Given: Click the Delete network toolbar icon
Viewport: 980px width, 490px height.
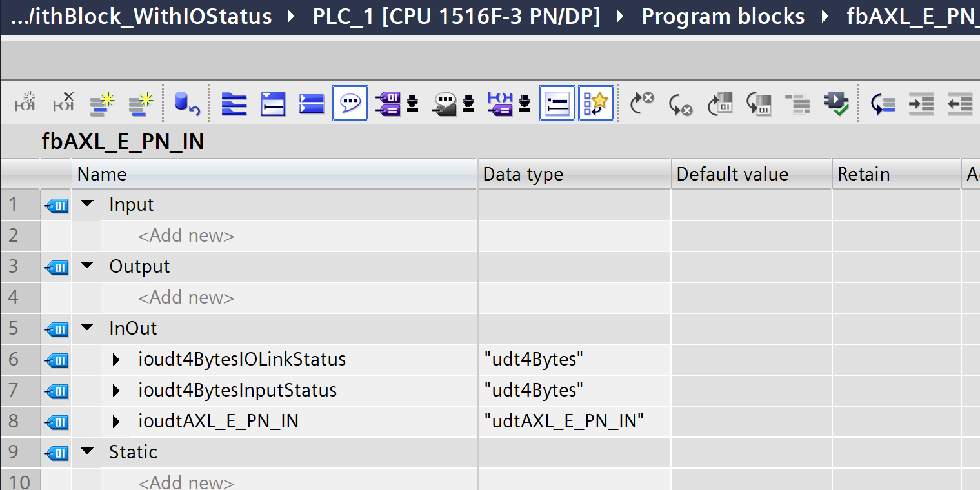Looking at the screenshot, I should 63,103.
